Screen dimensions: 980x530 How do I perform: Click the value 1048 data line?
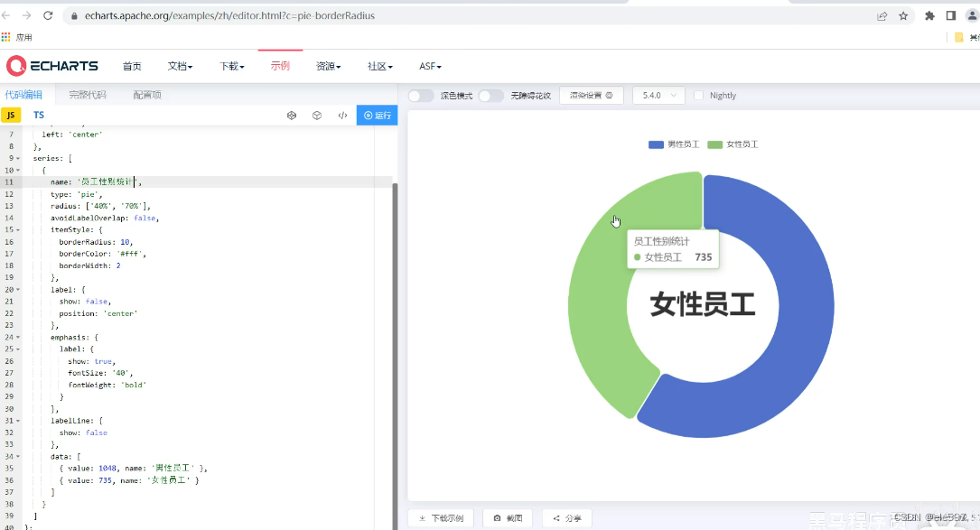point(133,468)
